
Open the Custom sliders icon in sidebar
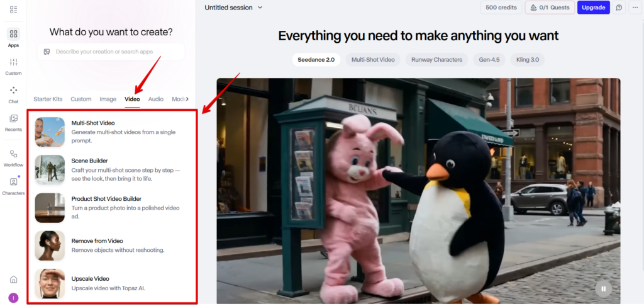click(x=14, y=67)
